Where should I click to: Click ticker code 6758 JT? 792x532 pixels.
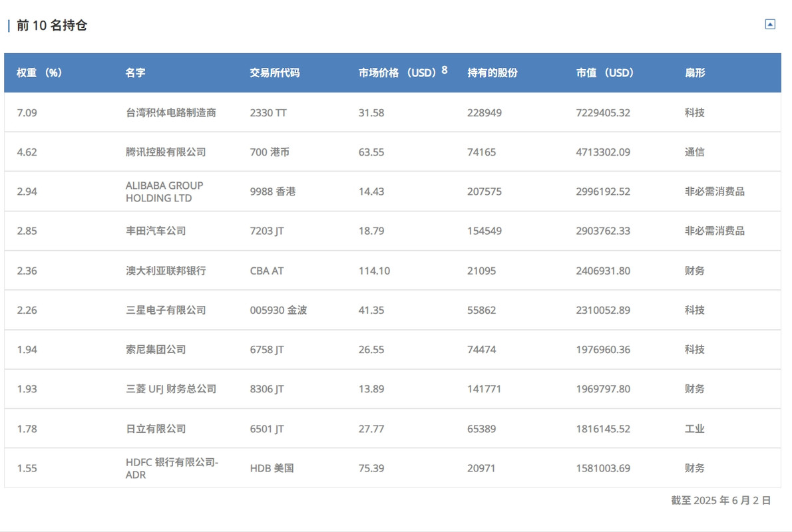click(267, 349)
